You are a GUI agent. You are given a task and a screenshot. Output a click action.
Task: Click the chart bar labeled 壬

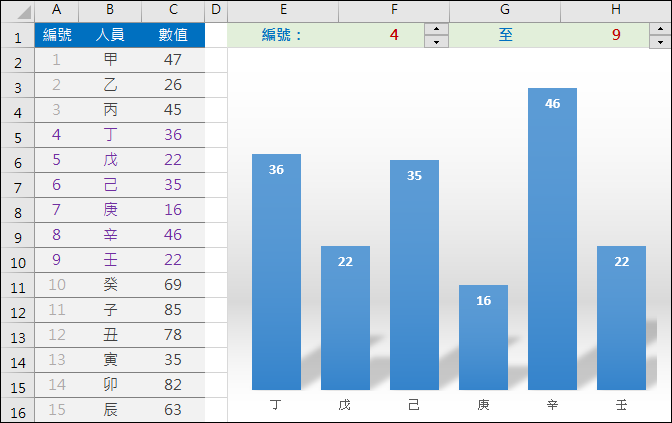[621, 318]
